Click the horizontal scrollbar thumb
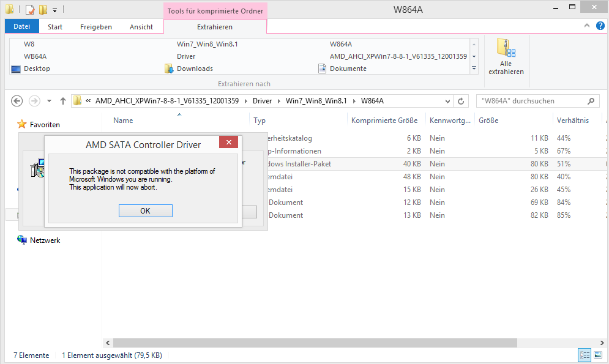The image size is (609, 364). click(x=315, y=343)
